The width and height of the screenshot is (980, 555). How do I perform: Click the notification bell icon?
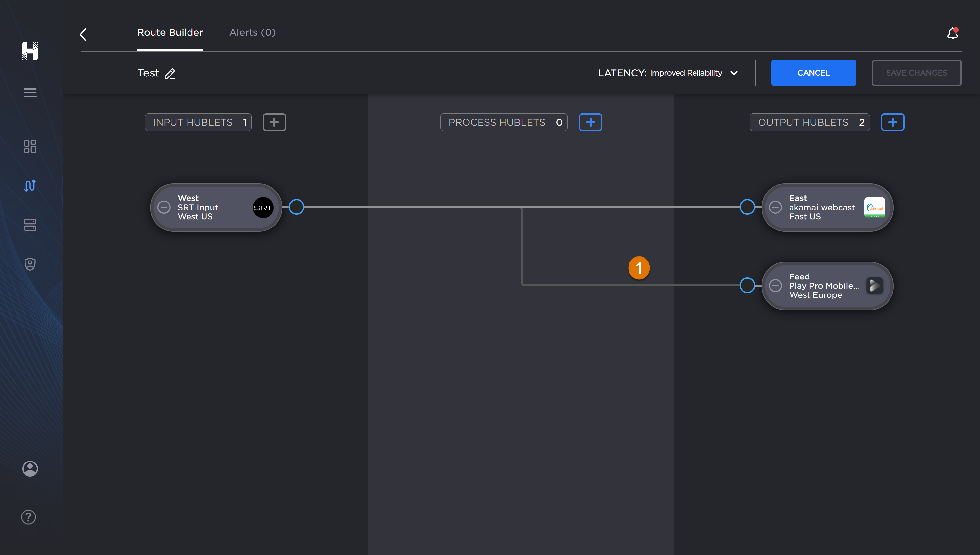(952, 34)
